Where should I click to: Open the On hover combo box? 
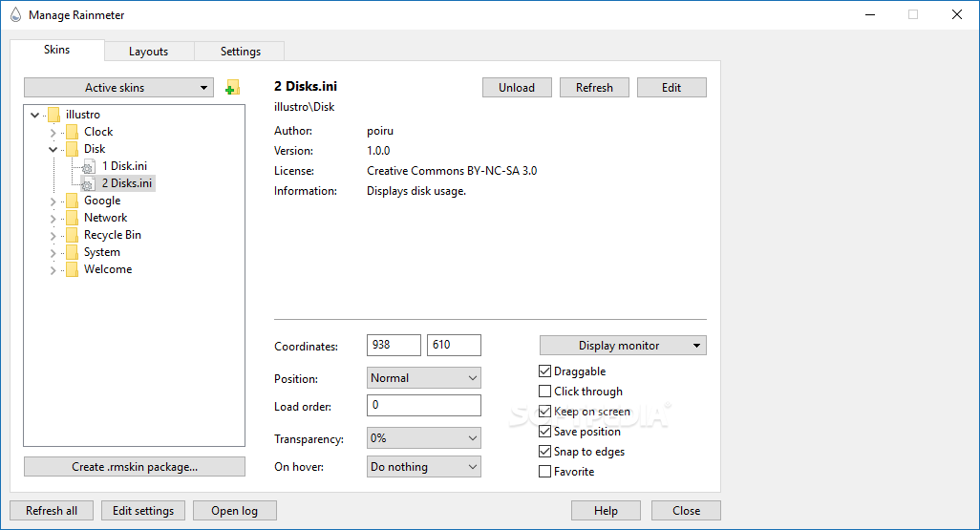click(424, 467)
